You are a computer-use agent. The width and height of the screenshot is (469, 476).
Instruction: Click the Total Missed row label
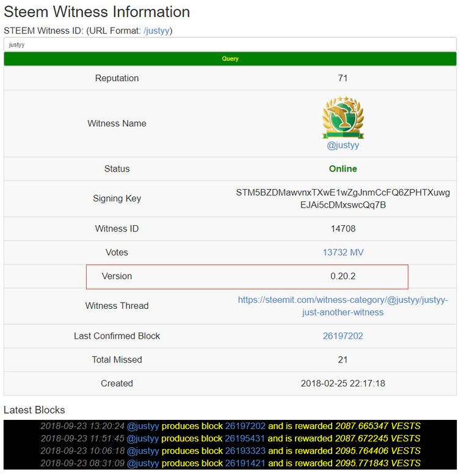(x=117, y=359)
